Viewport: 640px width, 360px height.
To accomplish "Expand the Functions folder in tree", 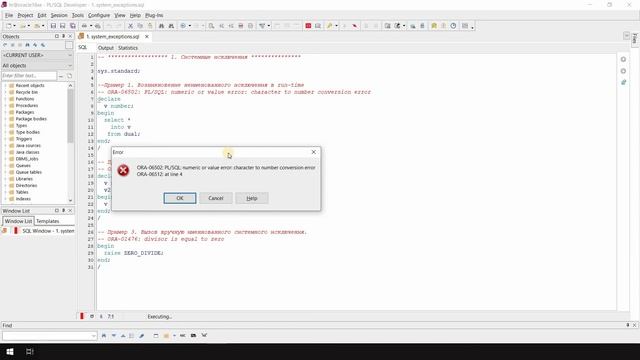I will coord(5,99).
